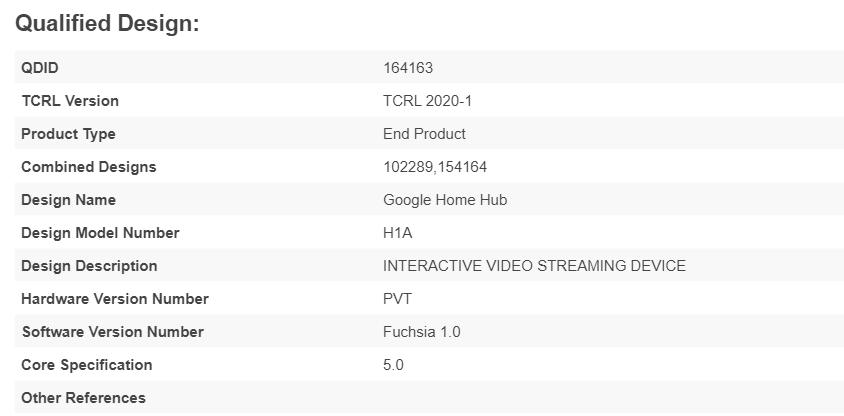Click the PVT hardware version value

(x=397, y=299)
